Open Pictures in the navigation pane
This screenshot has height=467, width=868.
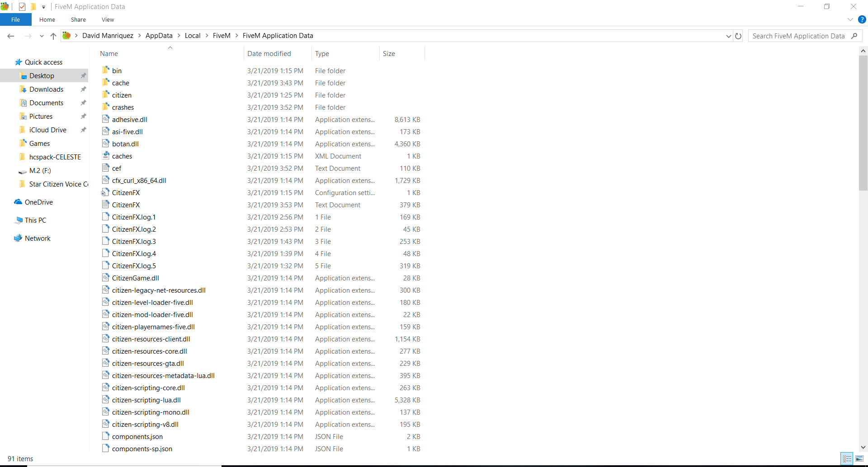tap(41, 117)
